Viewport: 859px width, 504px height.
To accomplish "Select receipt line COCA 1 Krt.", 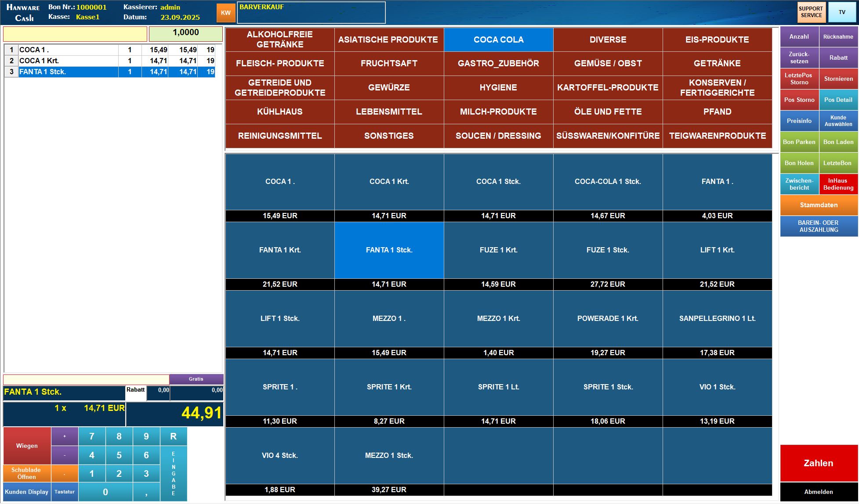I will pos(66,61).
